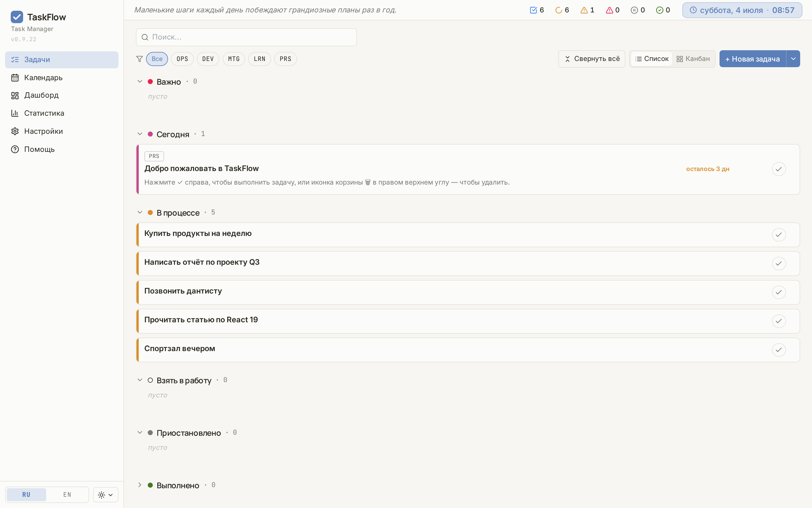Complete task 'Прочитать статью по React 19'
Image resolution: width=812 pixels, height=508 pixels.
[779, 321]
